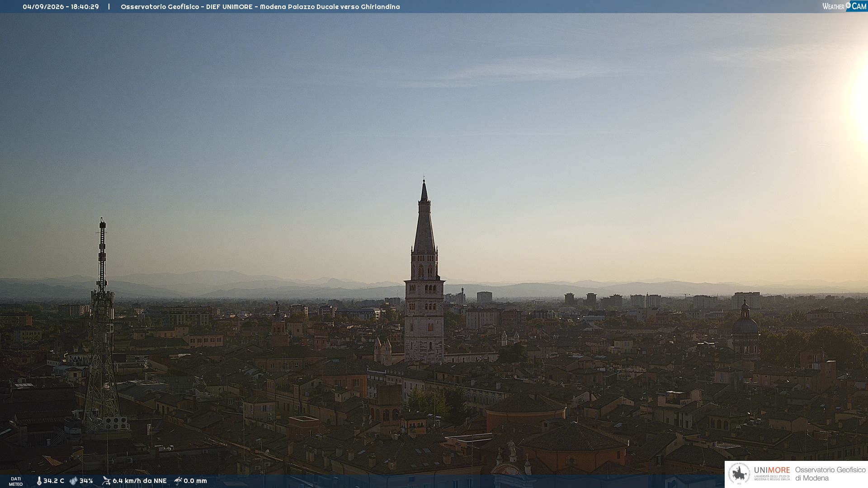This screenshot has height=488, width=868.
Task: Click the thermometer temperature icon
Action: click(39, 481)
